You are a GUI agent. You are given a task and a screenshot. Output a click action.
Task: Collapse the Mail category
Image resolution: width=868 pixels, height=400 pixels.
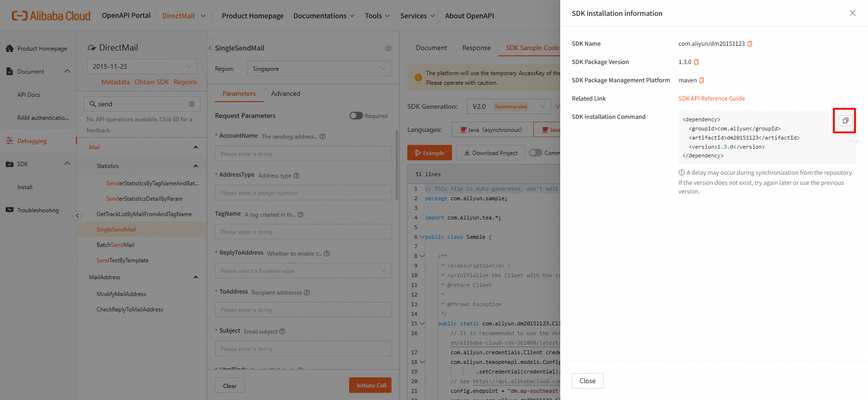(x=196, y=147)
